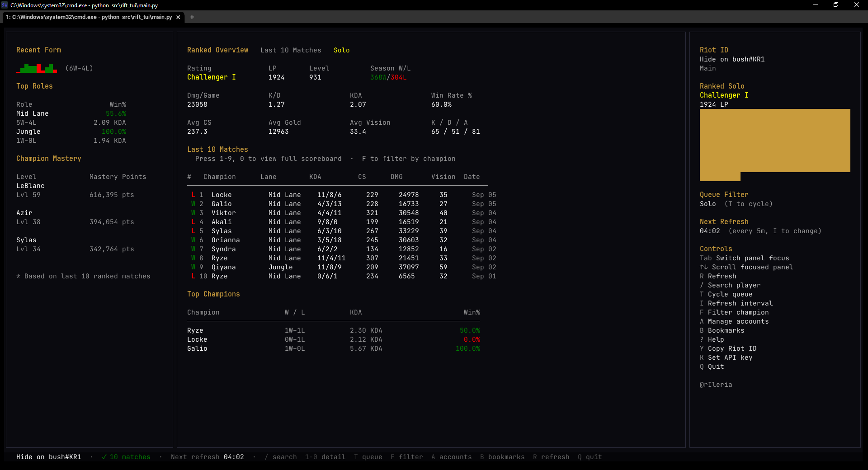Click the Help control entry
Image resolution: width=868 pixels, height=470 pixels.
click(712, 339)
